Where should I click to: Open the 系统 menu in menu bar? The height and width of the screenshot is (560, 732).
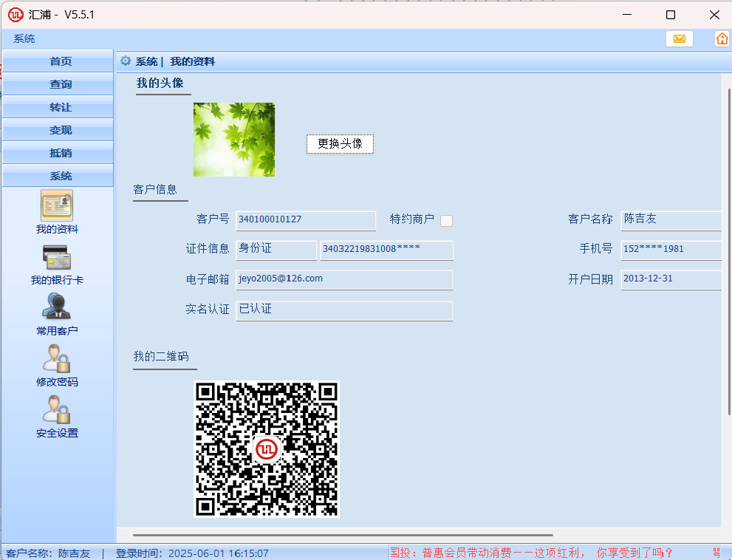[24, 39]
